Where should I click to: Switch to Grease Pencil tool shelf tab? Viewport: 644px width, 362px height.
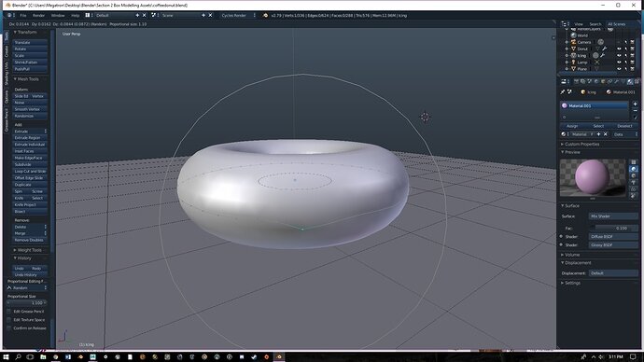pyautogui.click(x=7, y=119)
